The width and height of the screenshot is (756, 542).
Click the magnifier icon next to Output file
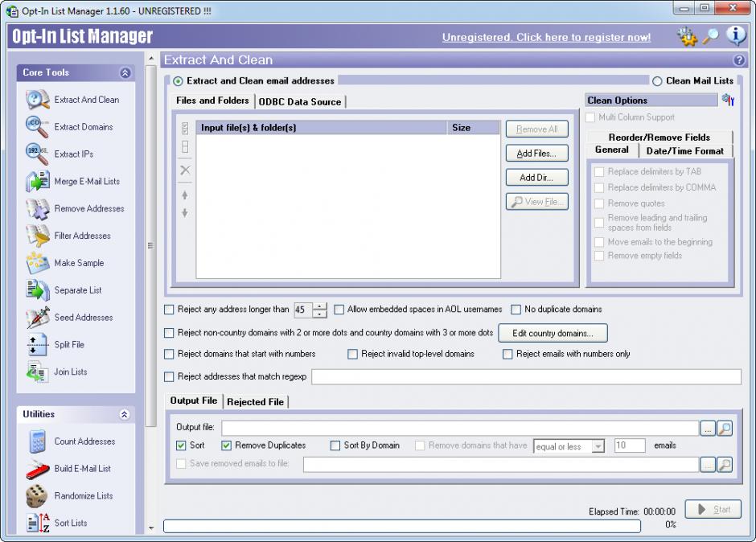pyautogui.click(x=725, y=429)
